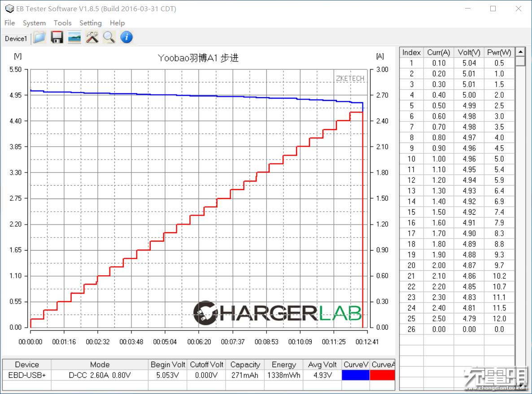The image size is (532, 394).
Task: Click the [V] voltage axis label
Action: click(17, 56)
